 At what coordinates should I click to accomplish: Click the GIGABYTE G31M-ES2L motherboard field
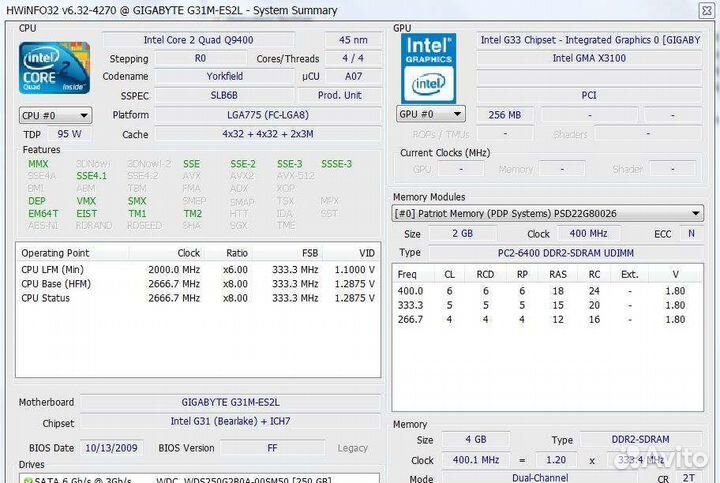[x=230, y=402]
